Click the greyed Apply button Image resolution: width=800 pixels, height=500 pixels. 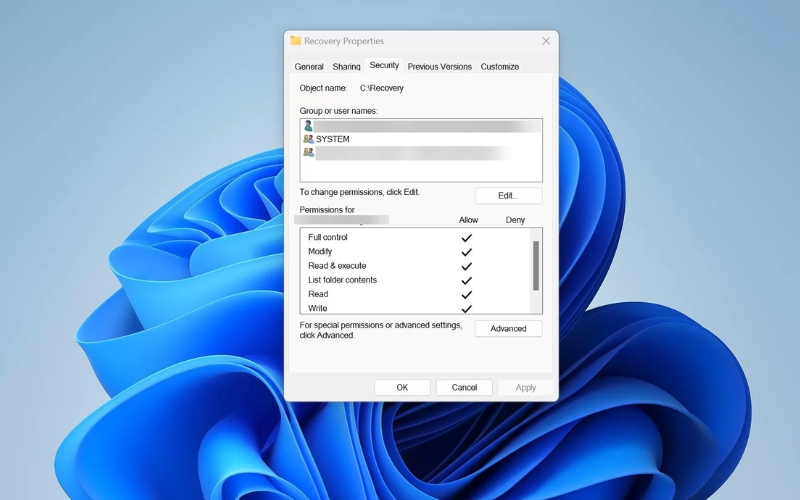(526, 387)
